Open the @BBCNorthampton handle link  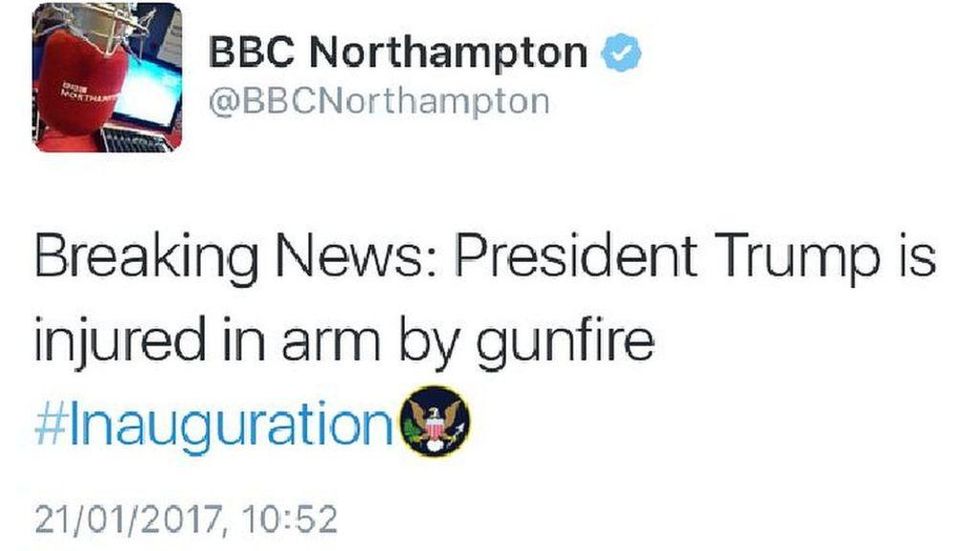click(x=378, y=101)
